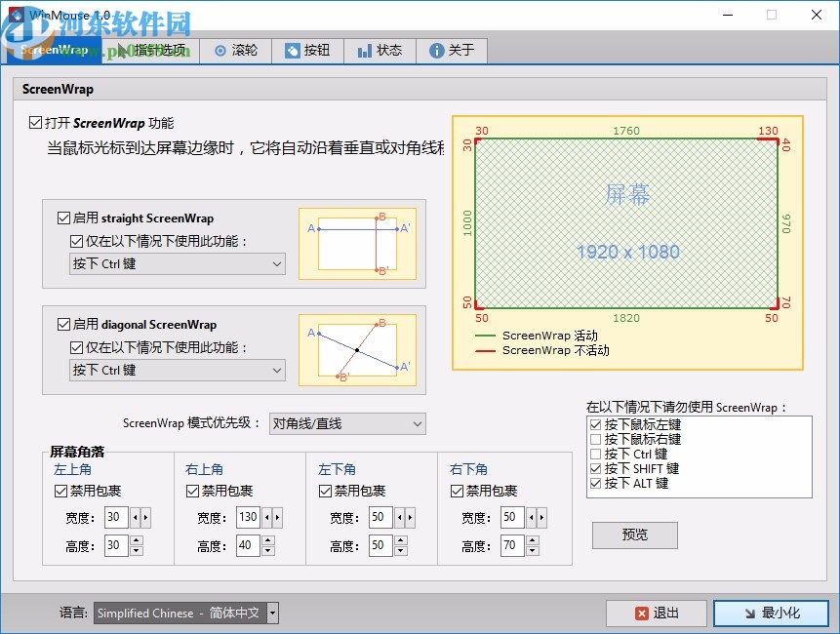The width and height of the screenshot is (840, 634).
Task: Toggle 禁用包裹 for 右下角
Action: (457, 491)
